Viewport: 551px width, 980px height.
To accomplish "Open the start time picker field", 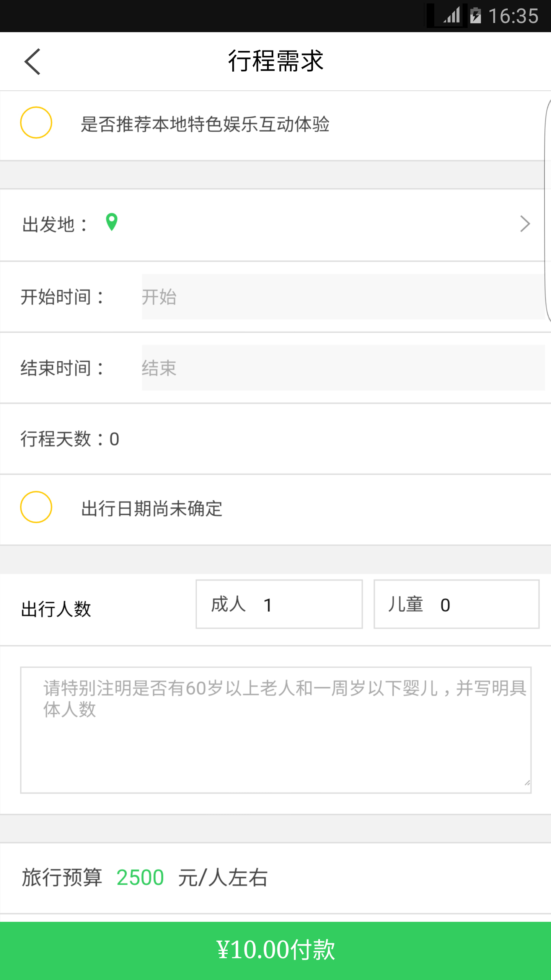I will (x=343, y=297).
